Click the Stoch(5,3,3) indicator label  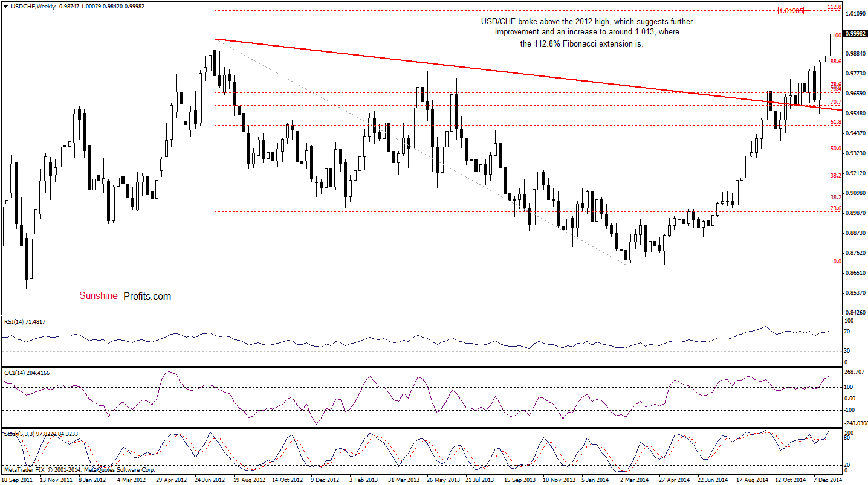pos(41,434)
